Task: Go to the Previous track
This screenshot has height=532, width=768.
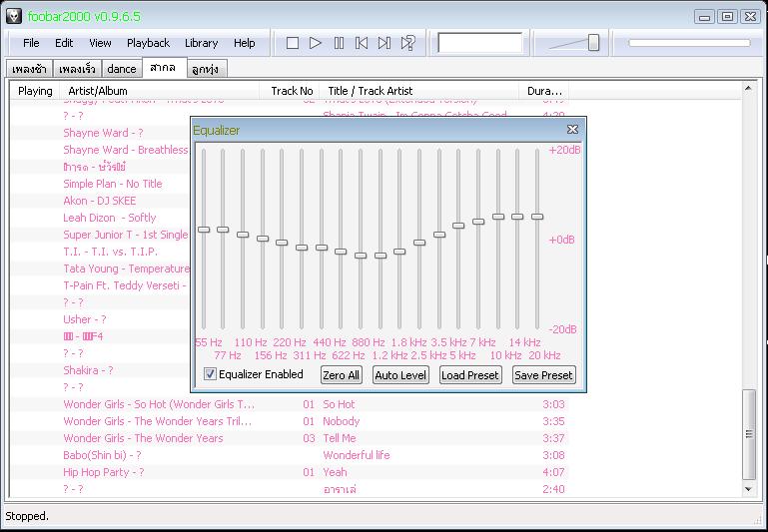Action: pos(362,43)
